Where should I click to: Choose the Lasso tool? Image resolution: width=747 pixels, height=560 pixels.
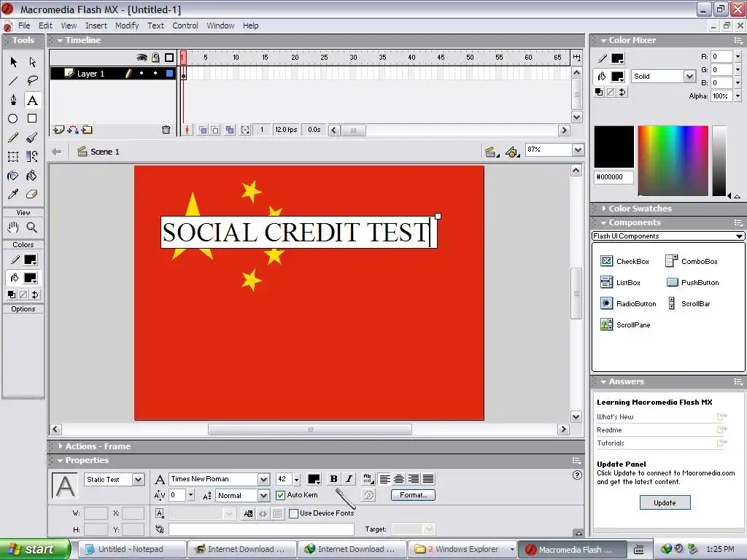tap(32, 80)
